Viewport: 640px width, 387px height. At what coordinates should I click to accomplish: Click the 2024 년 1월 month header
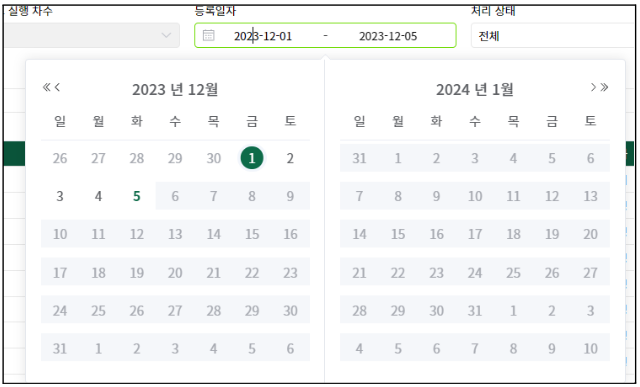[475, 89]
